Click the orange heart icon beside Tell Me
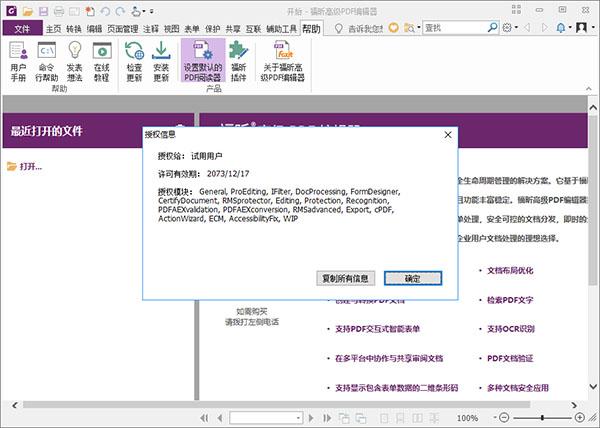 point(393,28)
